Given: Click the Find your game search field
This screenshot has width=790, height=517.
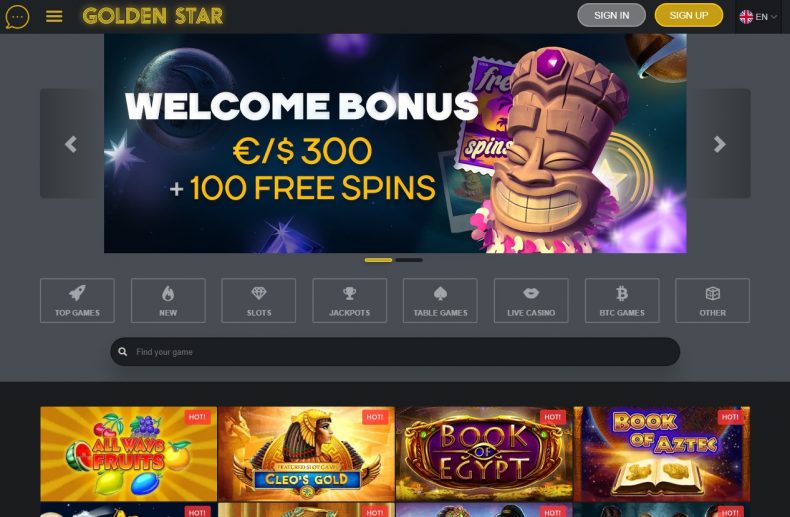Looking at the screenshot, I should [395, 352].
